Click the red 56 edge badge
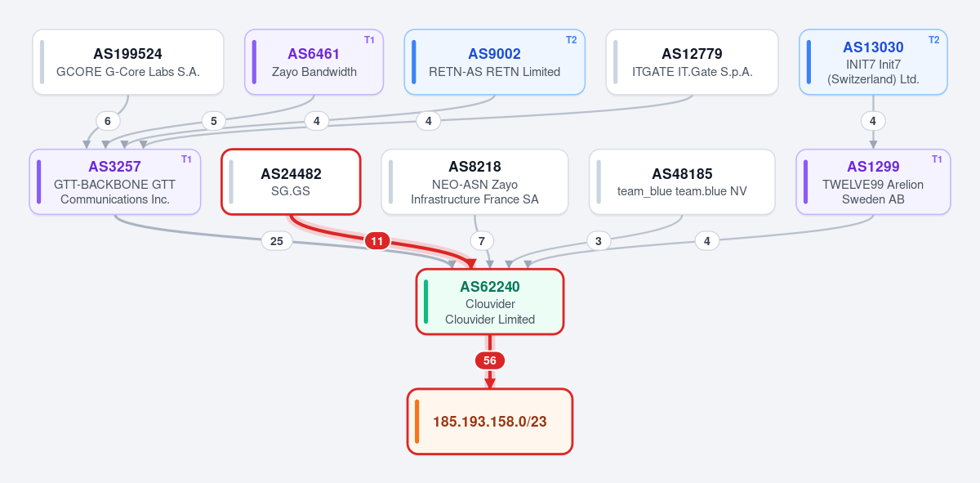Screen dimensions: 980x483 tap(490, 360)
